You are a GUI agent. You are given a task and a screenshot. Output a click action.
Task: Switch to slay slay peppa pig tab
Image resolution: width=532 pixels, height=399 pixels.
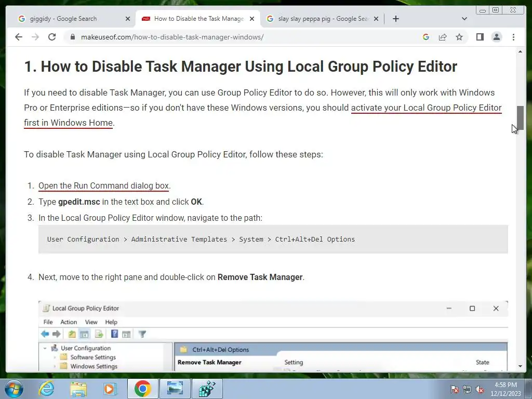[x=323, y=19]
